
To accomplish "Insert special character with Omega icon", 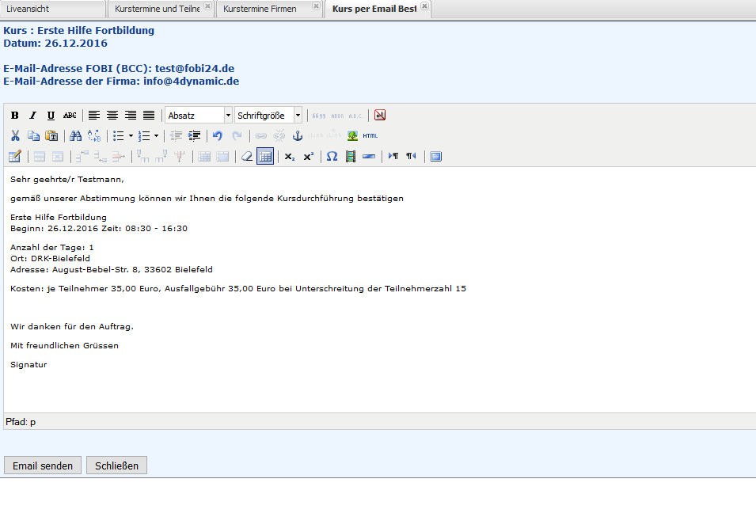I will [x=332, y=157].
